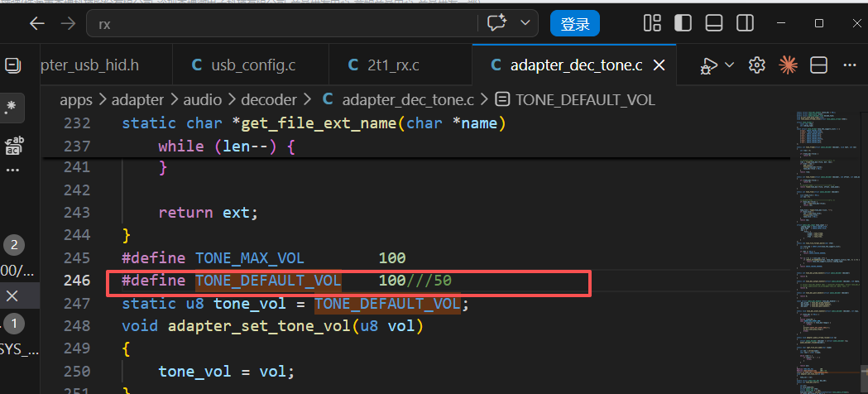Toggle the secondary side bar
The height and width of the screenshot is (394, 868).
click(745, 23)
